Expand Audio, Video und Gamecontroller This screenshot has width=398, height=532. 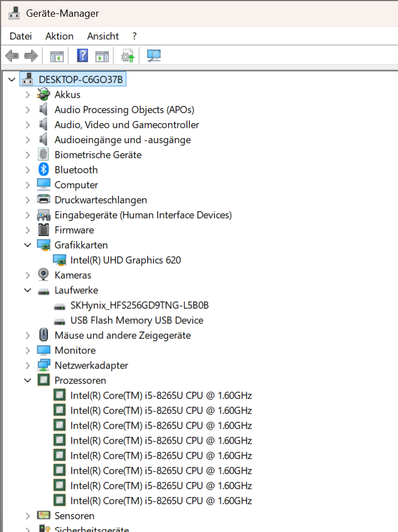pos(28,125)
